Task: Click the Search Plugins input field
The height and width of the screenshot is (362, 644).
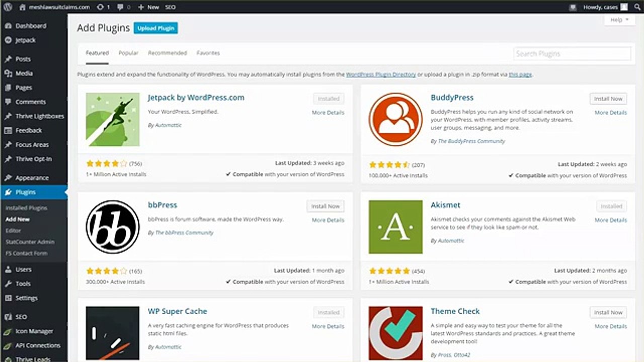Action: (572, 53)
